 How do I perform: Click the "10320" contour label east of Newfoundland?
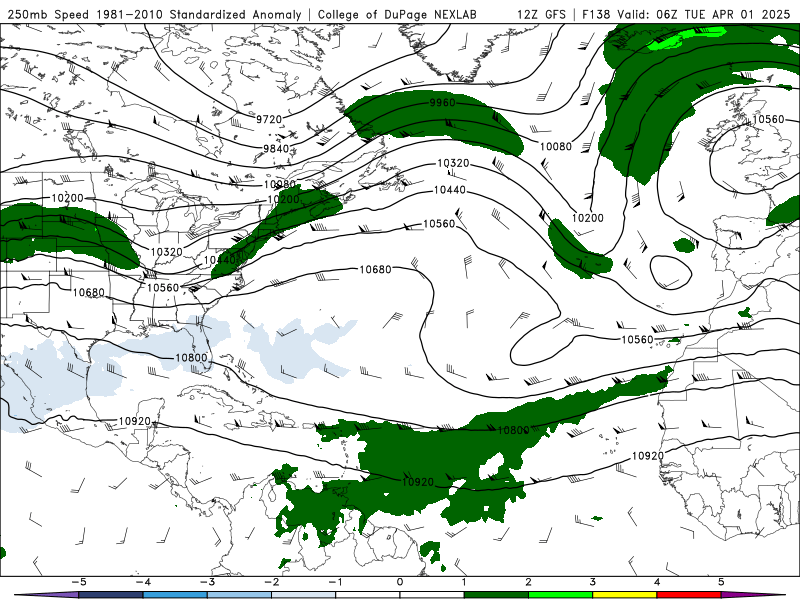453,163
